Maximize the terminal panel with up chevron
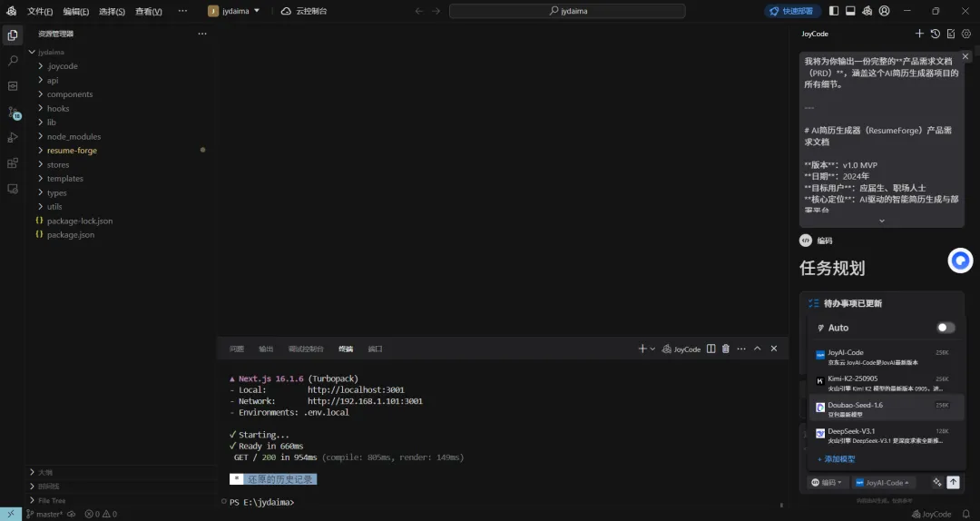The image size is (980, 521). 757,349
